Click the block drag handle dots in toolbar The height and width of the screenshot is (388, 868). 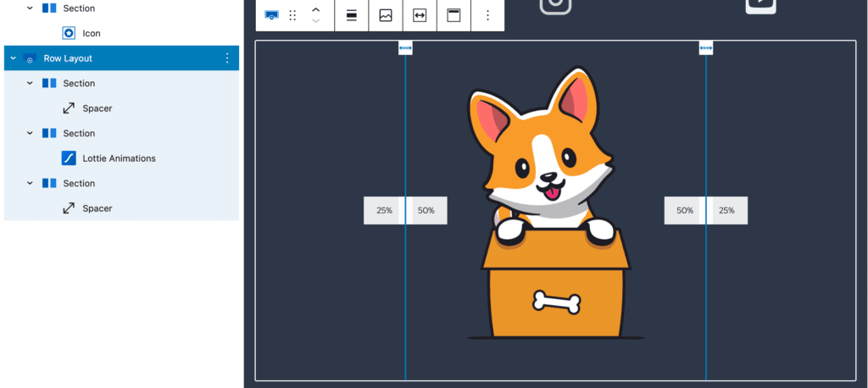click(x=293, y=15)
